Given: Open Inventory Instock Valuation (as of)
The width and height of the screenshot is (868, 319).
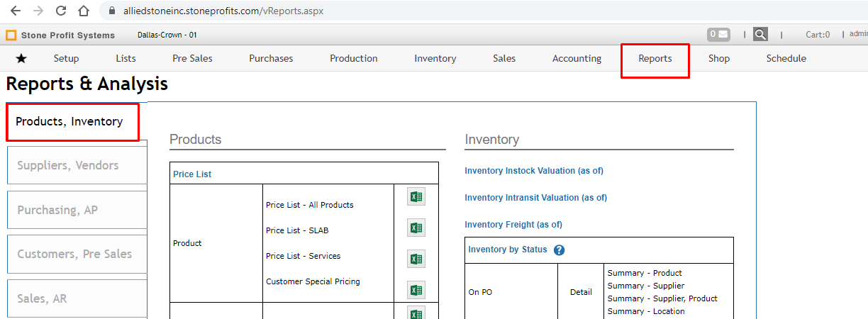Looking at the screenshot, I should (x=534, y=171).
